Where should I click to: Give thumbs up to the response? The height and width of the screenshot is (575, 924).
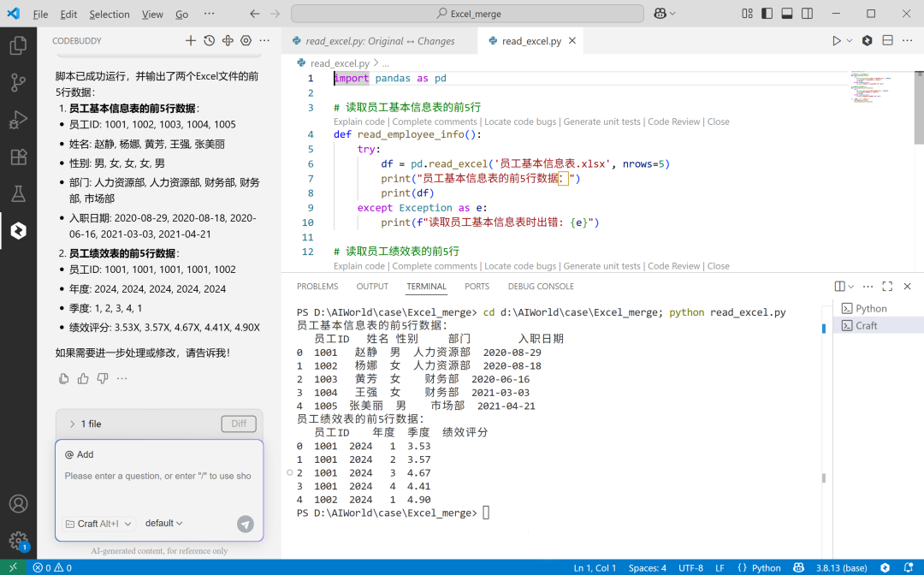coord(83,378)
